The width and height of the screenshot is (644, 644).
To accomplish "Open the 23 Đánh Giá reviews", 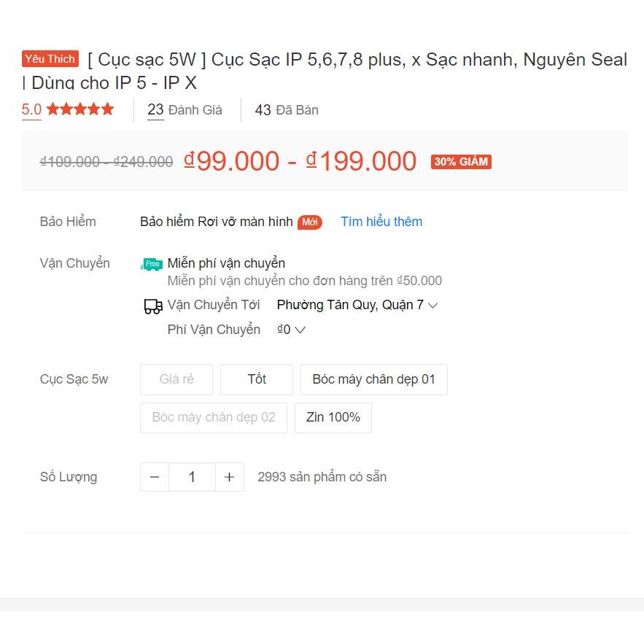I will pyautogui.click(x=185, y=110).
